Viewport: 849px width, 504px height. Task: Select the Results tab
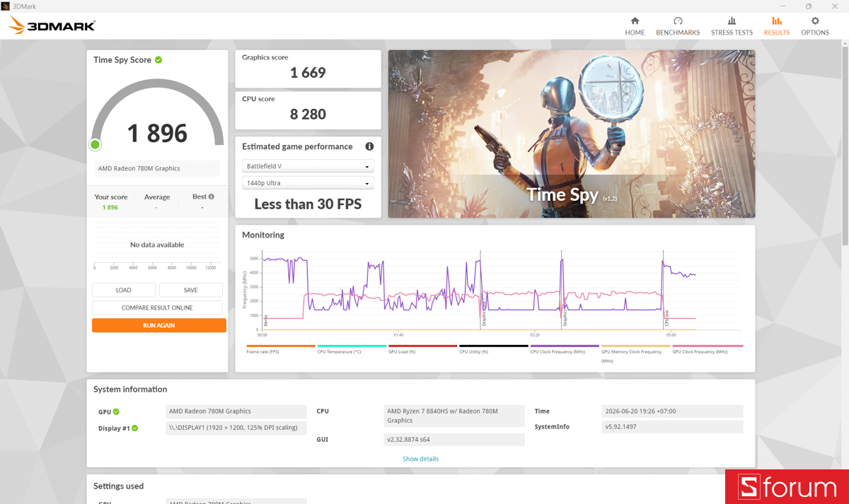[x=777, y=26]
